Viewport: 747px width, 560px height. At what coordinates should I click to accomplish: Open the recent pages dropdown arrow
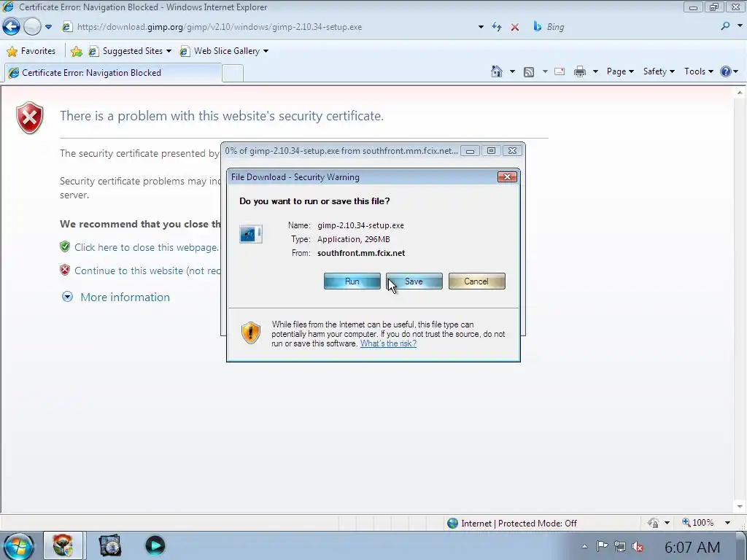coord(49,27)
